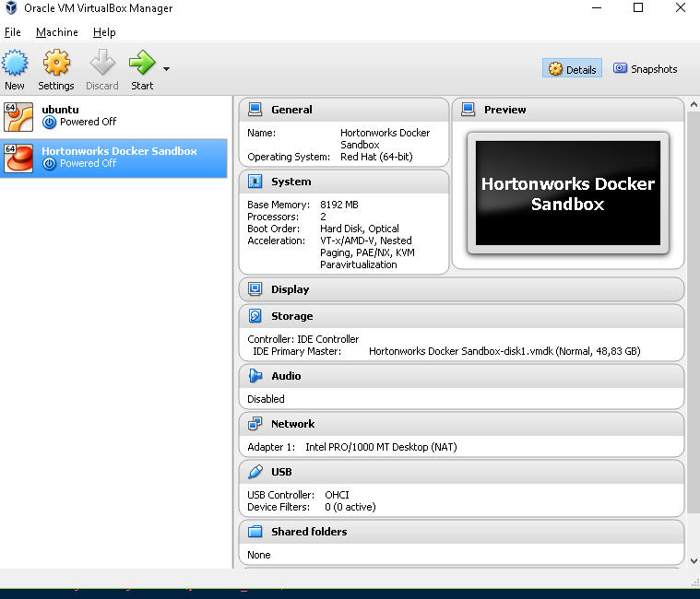Click the Red Hat (64-bit) value
Screen dimensions: 700x599
coord(376,157)
